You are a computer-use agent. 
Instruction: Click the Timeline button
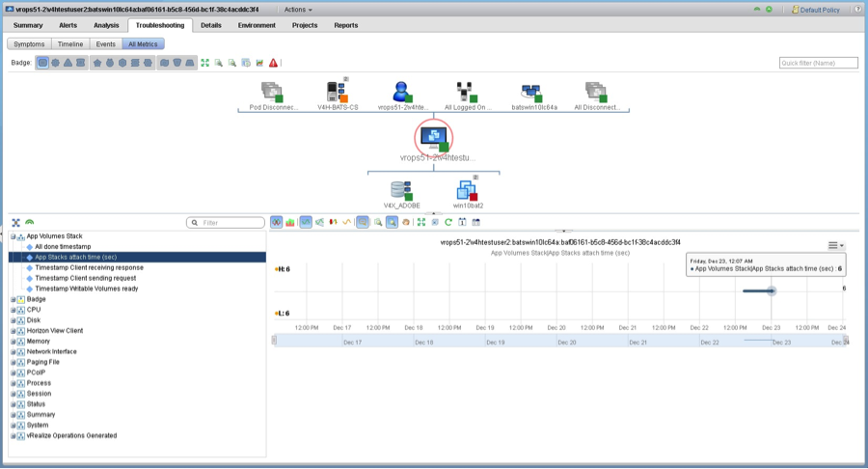(70, 43)
